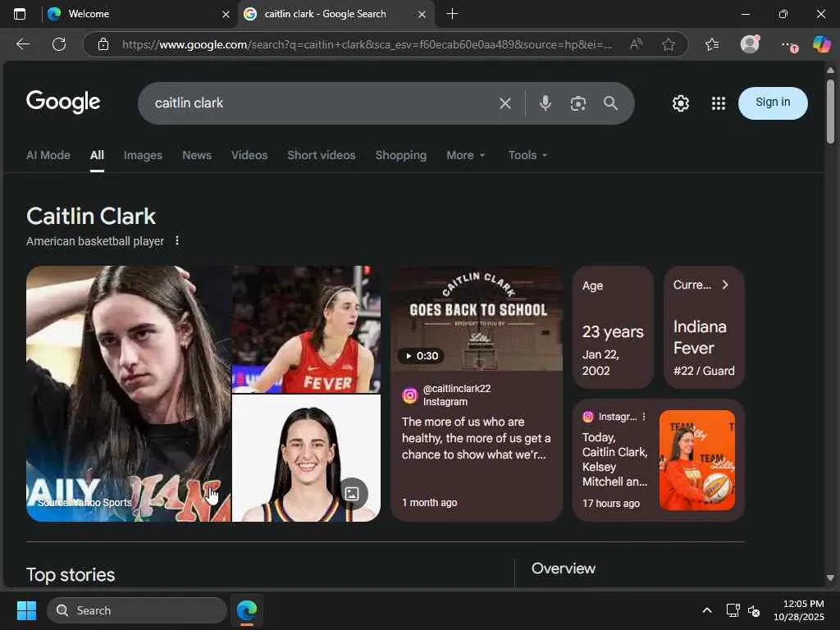Click the Overview heading
Screen dimensions: 840x630
click(563, 568)
